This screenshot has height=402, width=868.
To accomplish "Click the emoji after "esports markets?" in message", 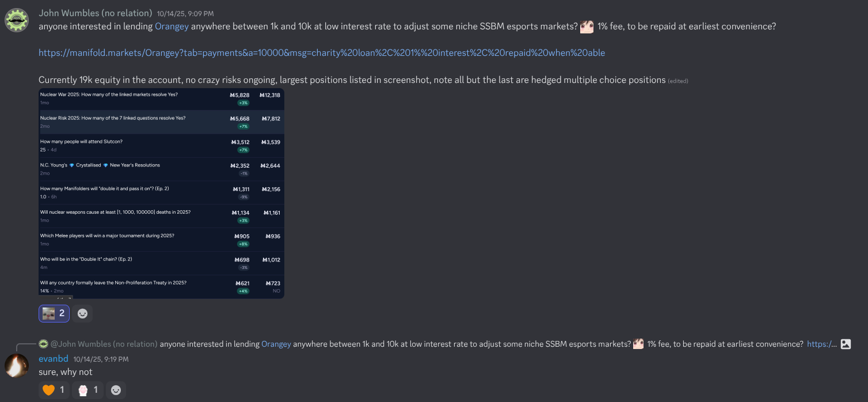I will [x=587, y=26].
